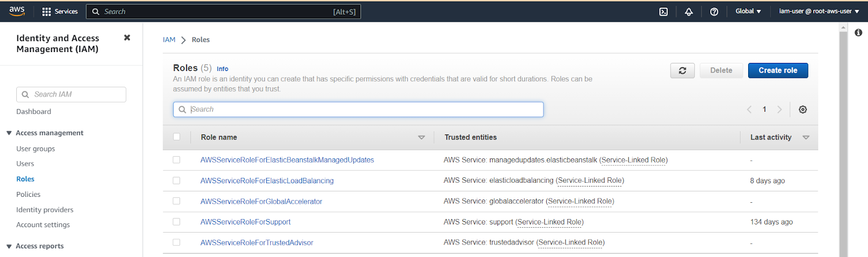Click the Trusted entities column header

click(x=470, y=137)
